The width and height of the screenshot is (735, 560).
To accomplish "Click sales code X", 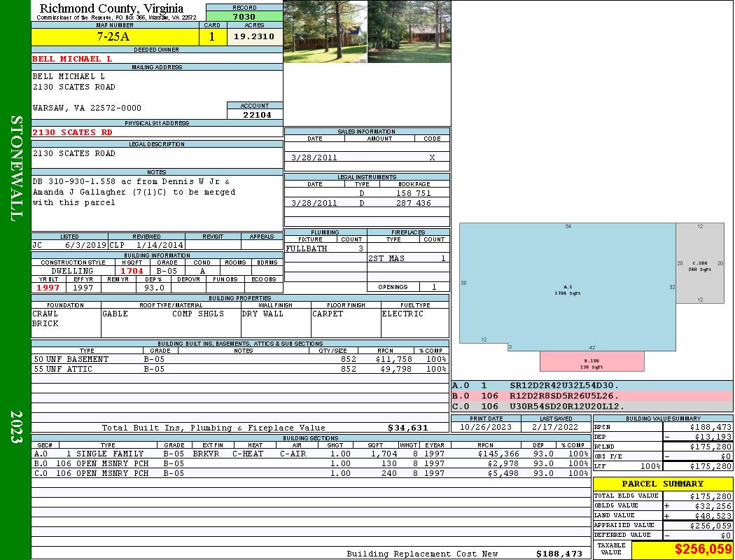I will (432, 157).
